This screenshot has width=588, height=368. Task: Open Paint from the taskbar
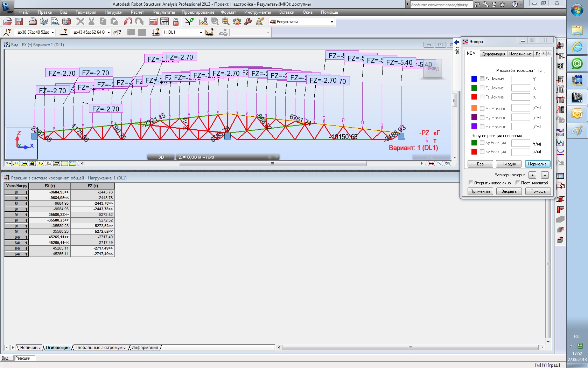(x=577, y=131)
